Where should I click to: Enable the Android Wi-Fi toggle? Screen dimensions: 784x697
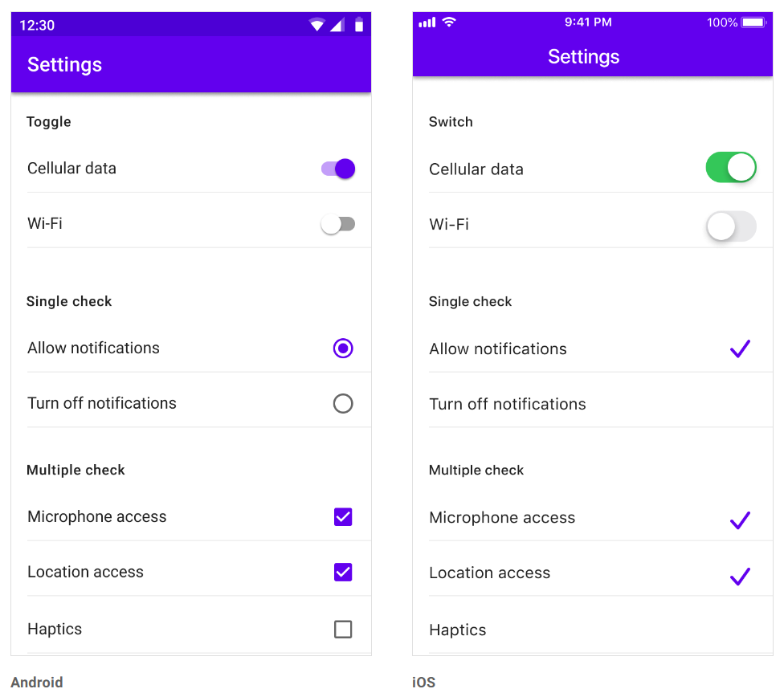click(338, 224)
